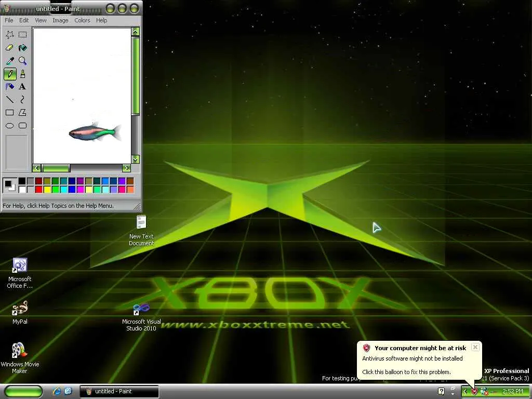Open the Paint system menu icon
This screenshot has height=399, width=532.
pyautogui.click(x=7, y=8)
